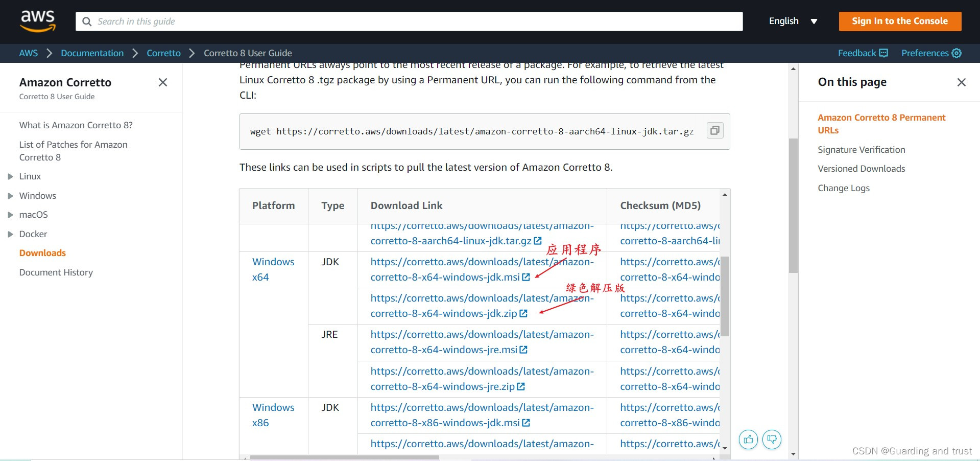The height and width of the screenshot is (461, 980).
Task: Open checksum link for x64-windows-jdk.msi row
Action: tap(670, 269)
